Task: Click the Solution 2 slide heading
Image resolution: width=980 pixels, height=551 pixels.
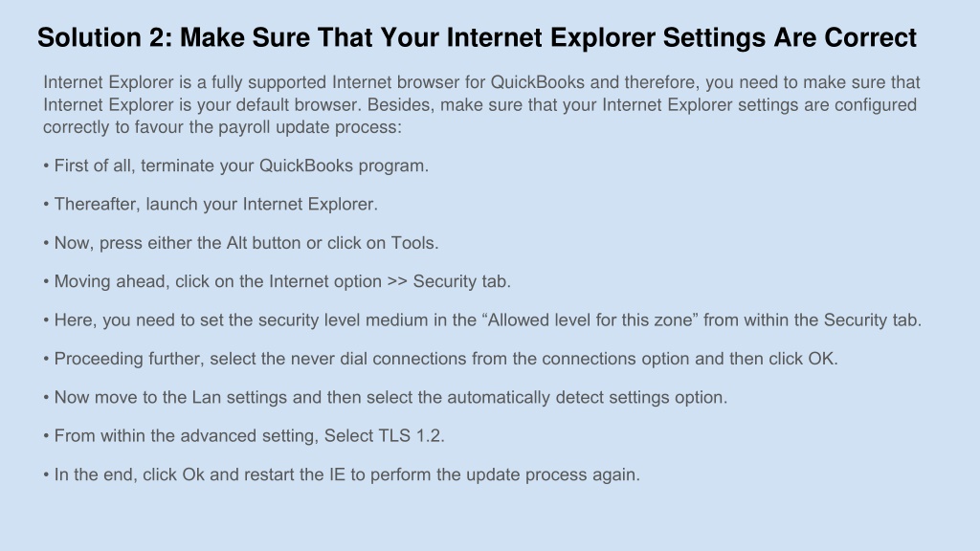Action: coord(477,38)
